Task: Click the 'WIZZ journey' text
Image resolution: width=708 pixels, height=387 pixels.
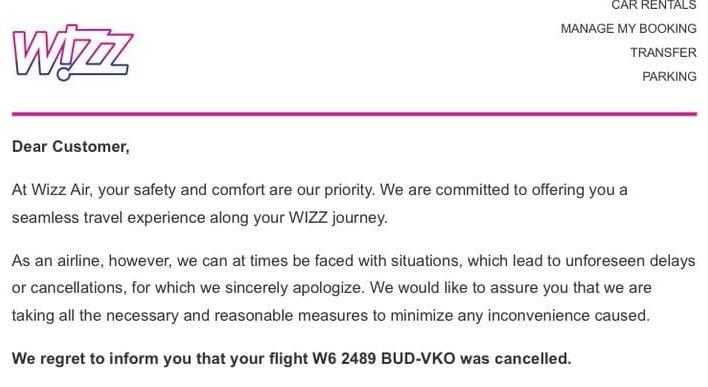Action: (338, 218)
